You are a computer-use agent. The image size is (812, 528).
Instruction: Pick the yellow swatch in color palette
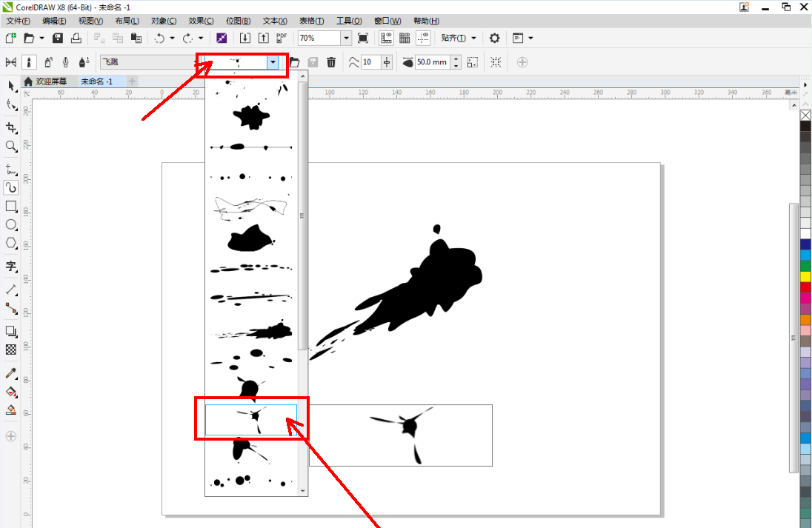click(x=805, y=276)
